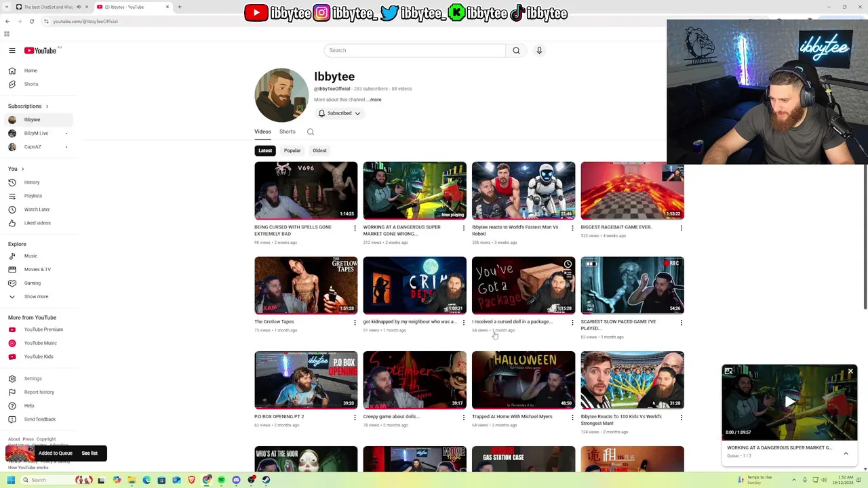
Task: Expand the miniplayer to full watch page
Action: pos(728,371)
